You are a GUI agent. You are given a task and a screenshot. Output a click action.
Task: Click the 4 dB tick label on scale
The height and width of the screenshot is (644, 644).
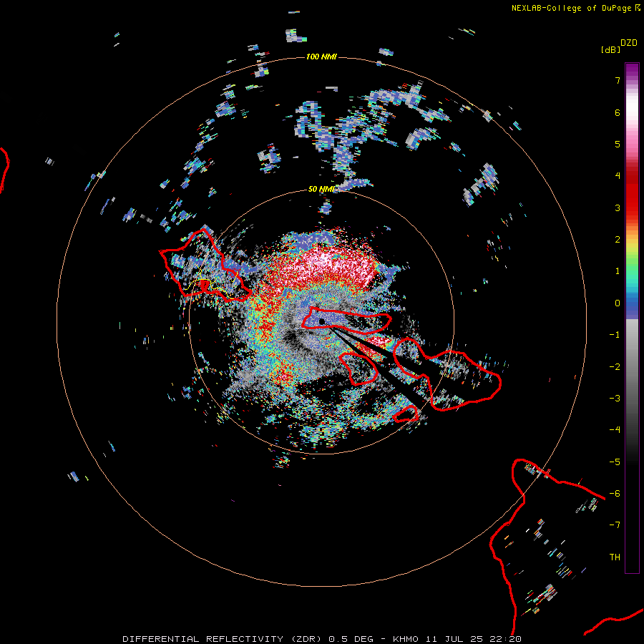coord(618,176)
